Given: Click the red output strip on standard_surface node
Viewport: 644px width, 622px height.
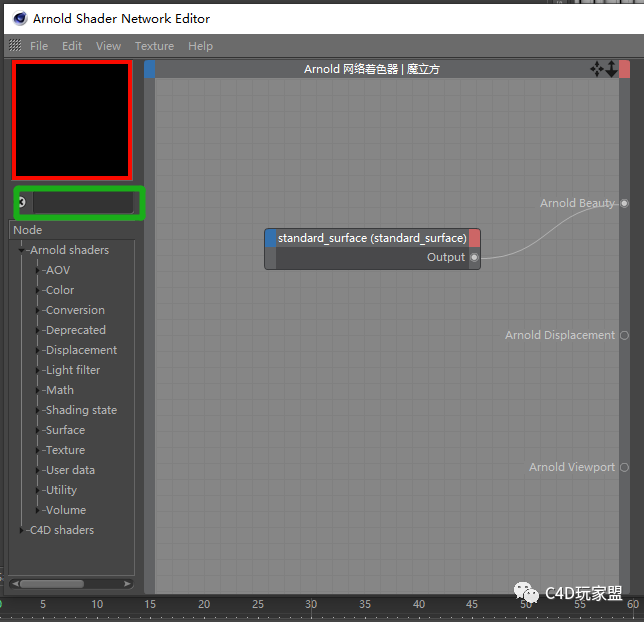Looking at the screenshot, I should [474, 238].
